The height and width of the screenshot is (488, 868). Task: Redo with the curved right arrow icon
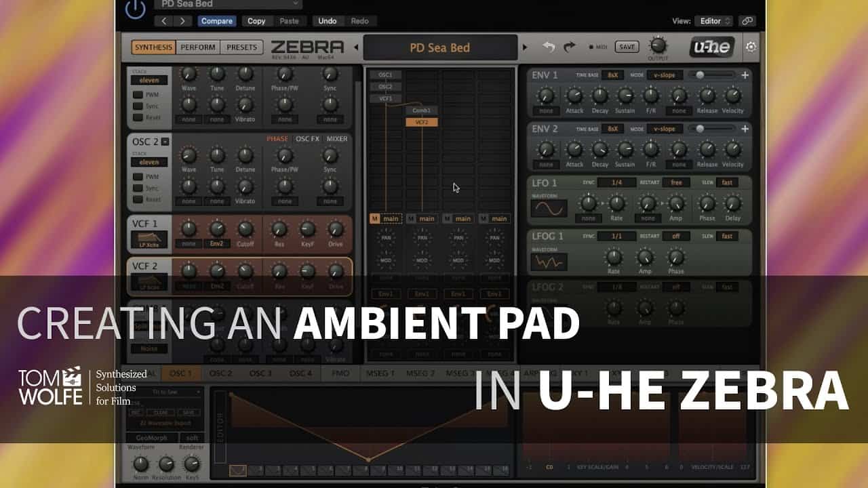click(x=570, y=47)
